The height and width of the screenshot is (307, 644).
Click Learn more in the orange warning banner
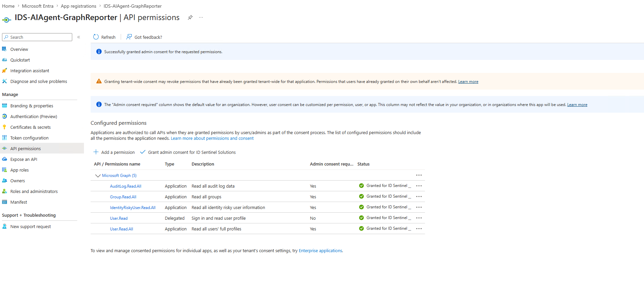[x=468, y=82]
